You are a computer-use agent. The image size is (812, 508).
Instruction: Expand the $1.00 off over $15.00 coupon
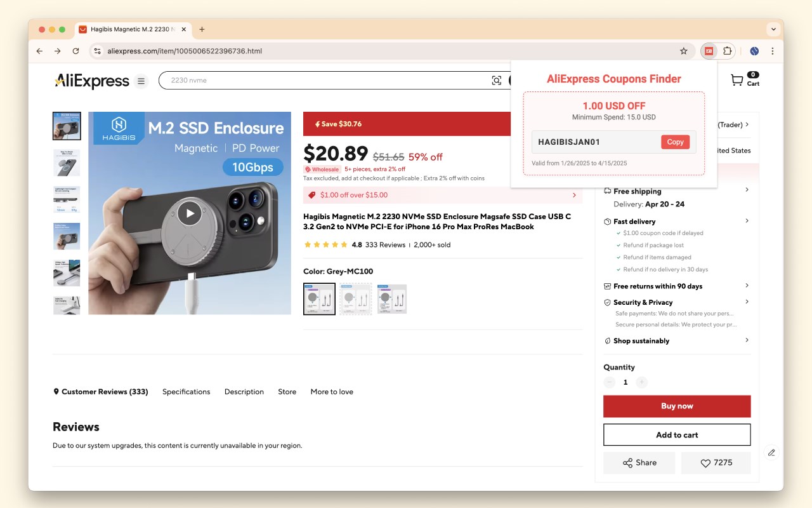click(574, 195)
